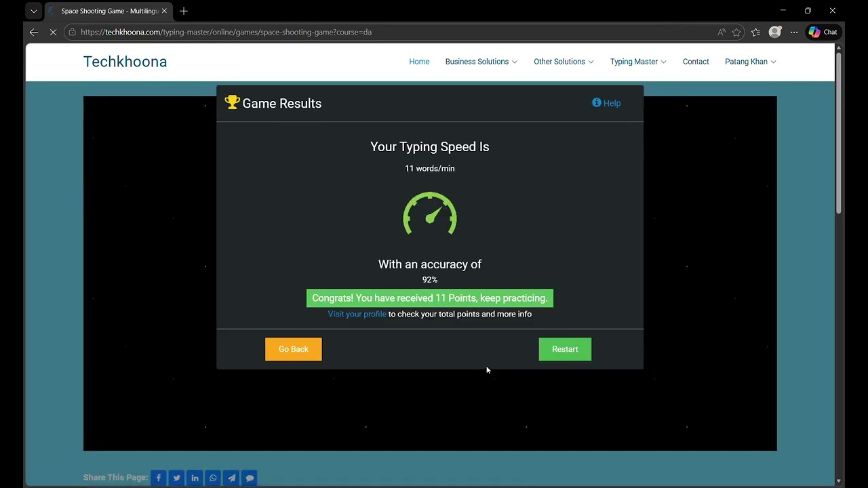The width and height of the screenshot is (868, 488).
Task: Click the site information lock icon
Action: click(73, 32)
